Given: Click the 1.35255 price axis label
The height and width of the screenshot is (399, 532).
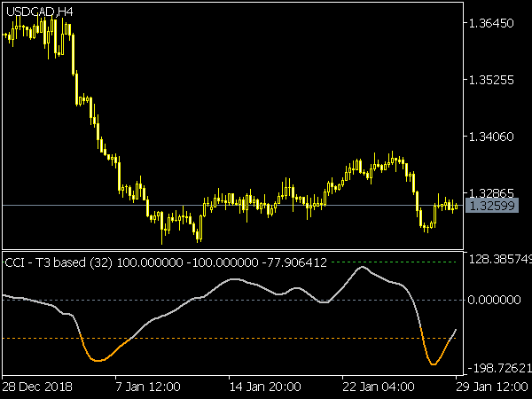Looking at the screenshot, I should (491, 80).
